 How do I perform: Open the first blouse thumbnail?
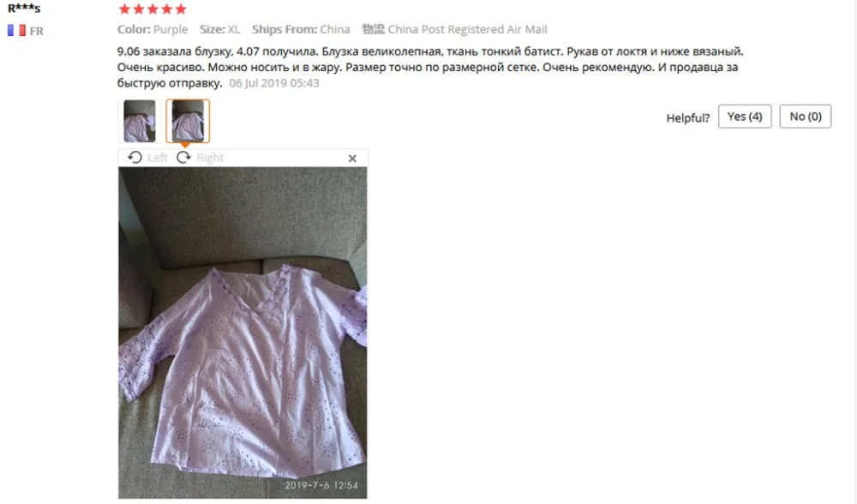140,121
